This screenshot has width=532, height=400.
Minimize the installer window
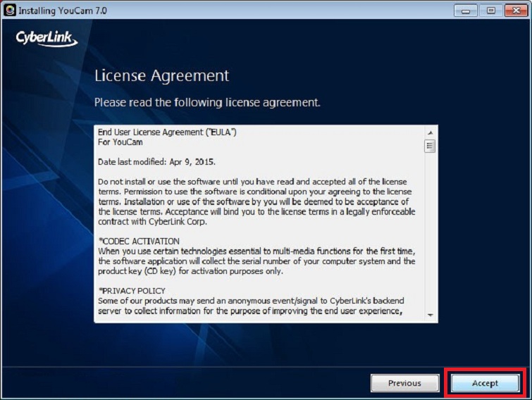pos(466,11)
